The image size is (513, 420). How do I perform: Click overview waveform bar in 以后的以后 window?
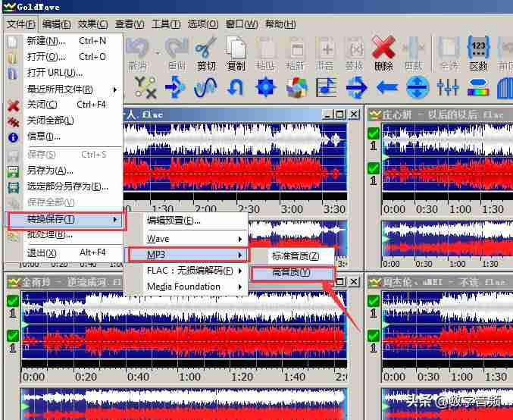pos(447,238)
